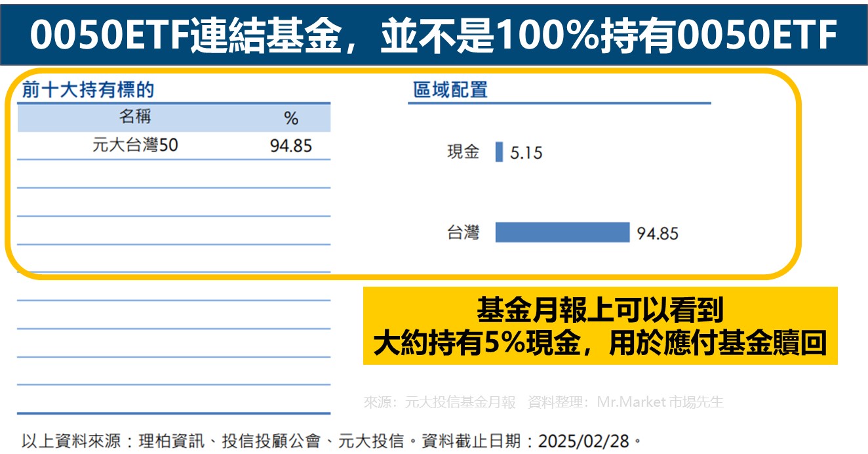Click the "台灣" chart label

464,232
